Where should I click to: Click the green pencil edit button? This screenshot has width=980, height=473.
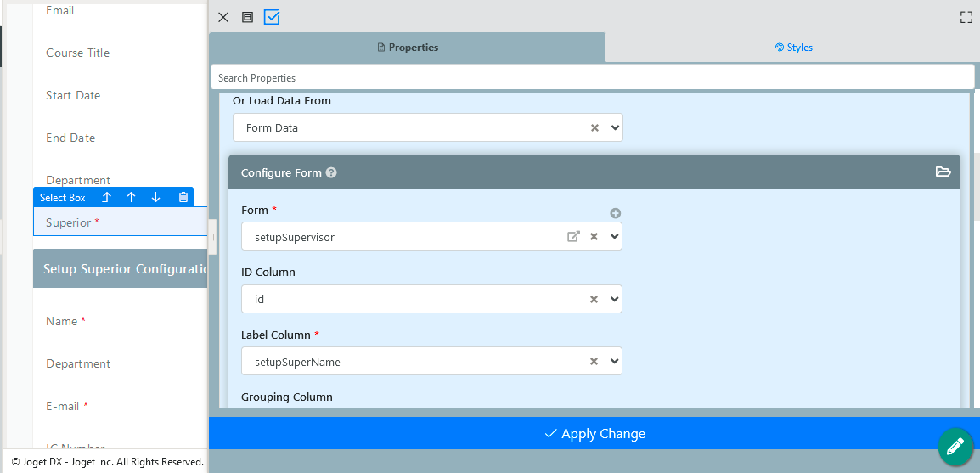click(x=955, y=446)
